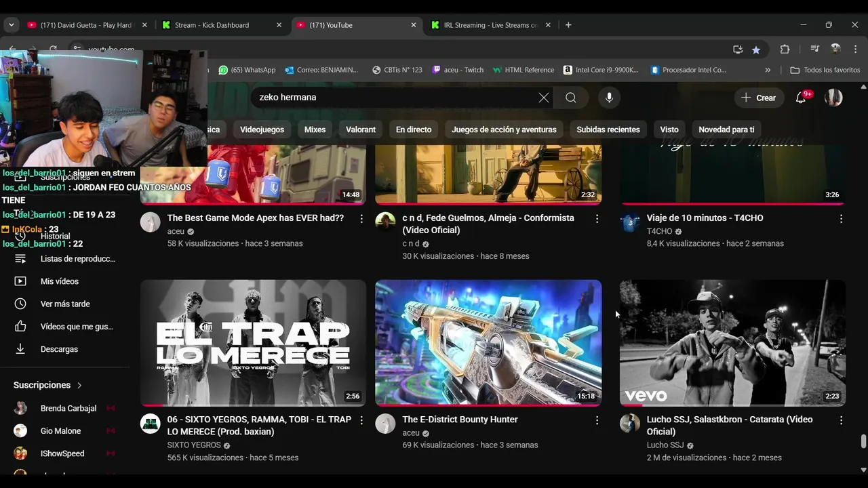Open E-District Bounty Hunter video thumbnail
The height and width of the screenshot is (488, 868).
(488, 343)
